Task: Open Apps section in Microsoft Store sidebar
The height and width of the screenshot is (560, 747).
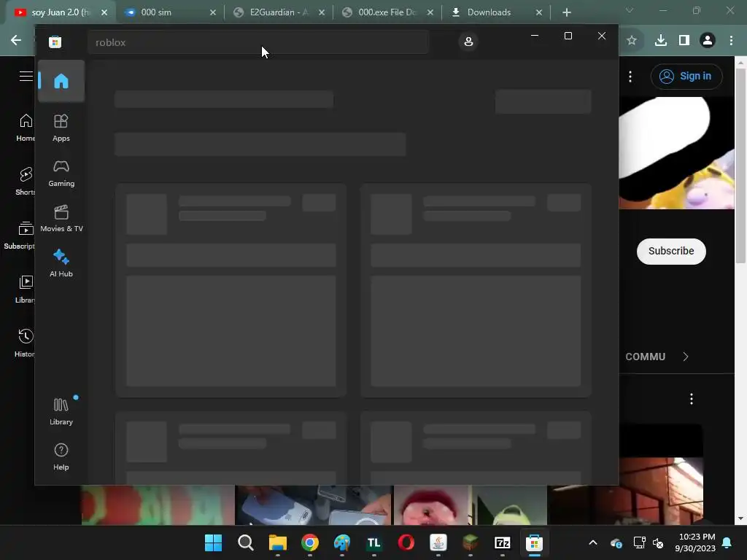Action: (x=61, y=128)
